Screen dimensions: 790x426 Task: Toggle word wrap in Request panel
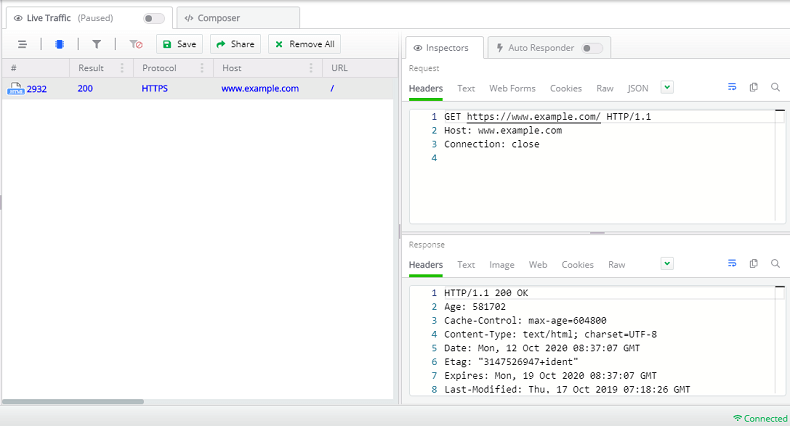(732, 87)
